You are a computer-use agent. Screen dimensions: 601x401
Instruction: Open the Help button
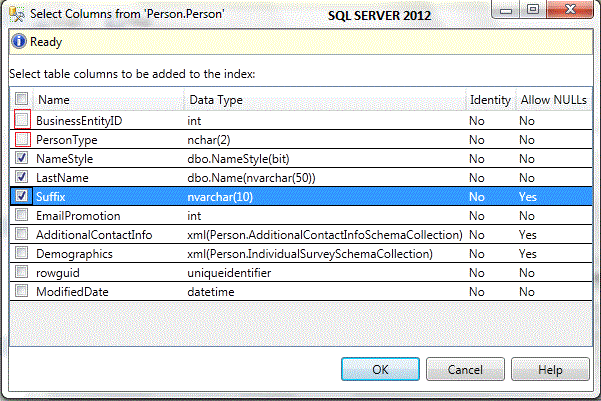pos(550,370)
